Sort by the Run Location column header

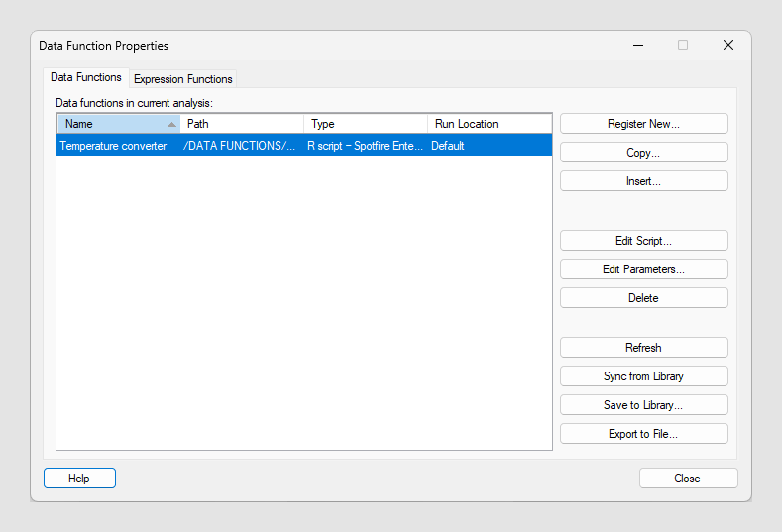click(490, 124)
